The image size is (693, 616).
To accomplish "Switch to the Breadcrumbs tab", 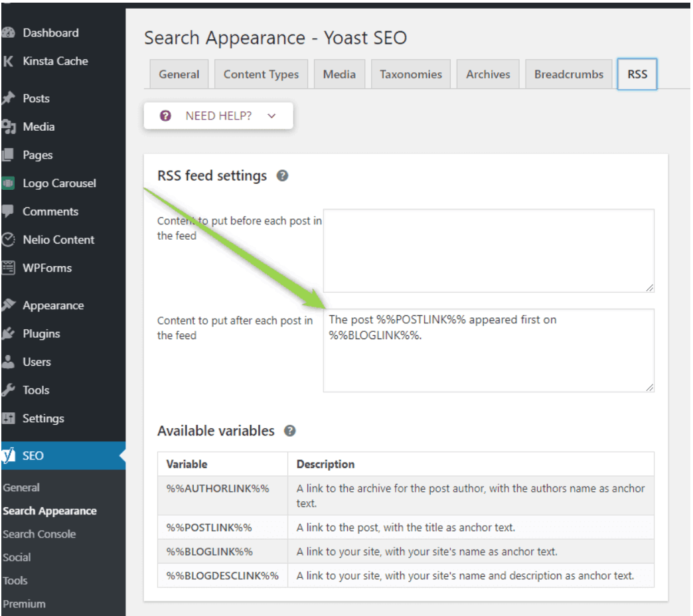I will pyautogui.click(x=568, y=74).
